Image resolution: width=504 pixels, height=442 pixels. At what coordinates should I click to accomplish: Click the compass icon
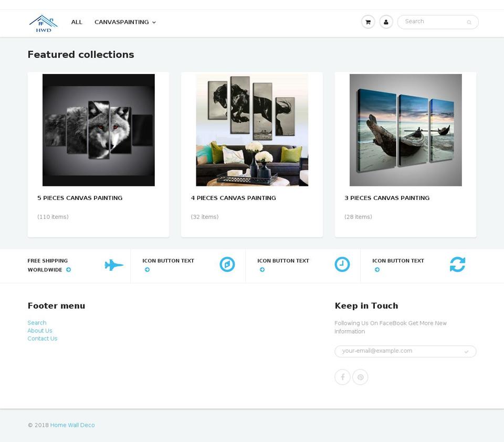tap(227, 265)
